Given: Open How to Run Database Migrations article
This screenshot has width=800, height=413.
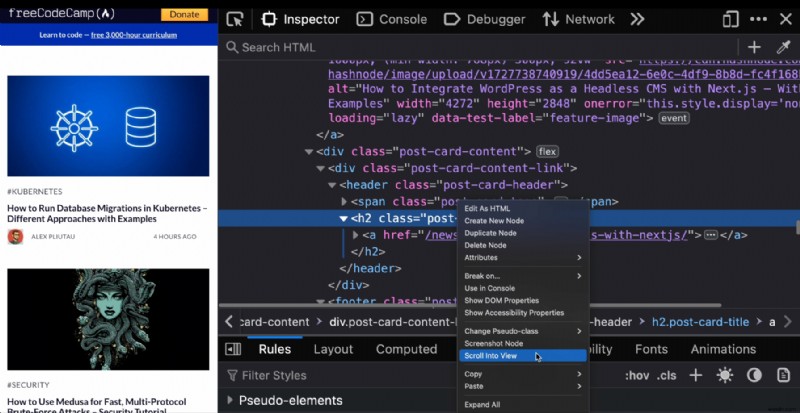Looking at the screenshot, I should coord(107,213).
